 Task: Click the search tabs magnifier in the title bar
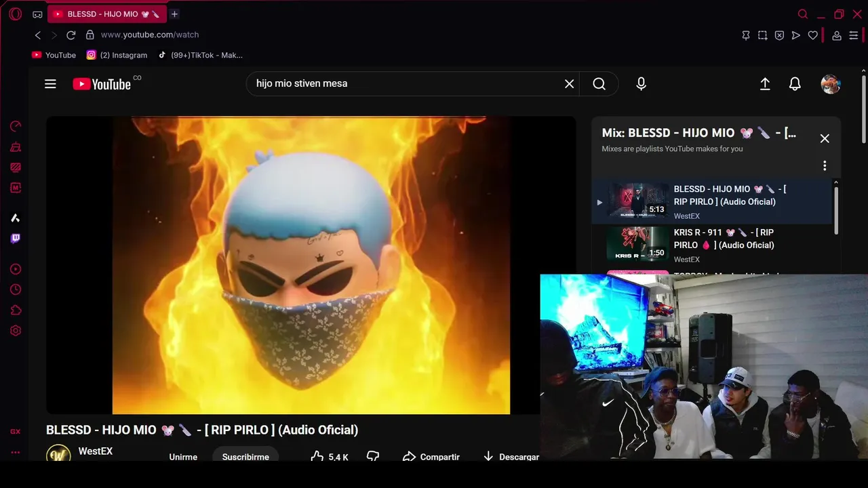point(803,14)
